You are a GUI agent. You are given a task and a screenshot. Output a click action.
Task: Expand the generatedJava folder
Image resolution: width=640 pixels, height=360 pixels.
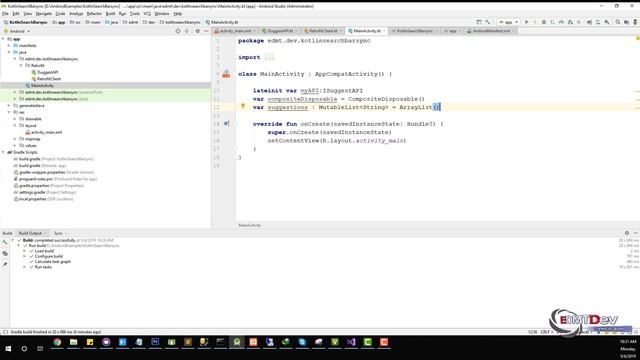9,105
